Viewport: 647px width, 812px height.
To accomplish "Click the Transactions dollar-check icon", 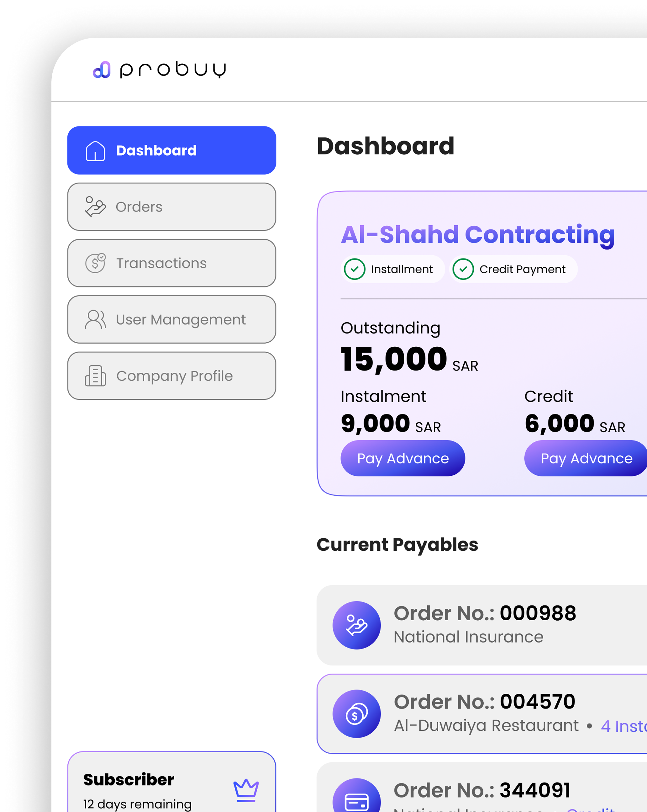I will [94, 263].
